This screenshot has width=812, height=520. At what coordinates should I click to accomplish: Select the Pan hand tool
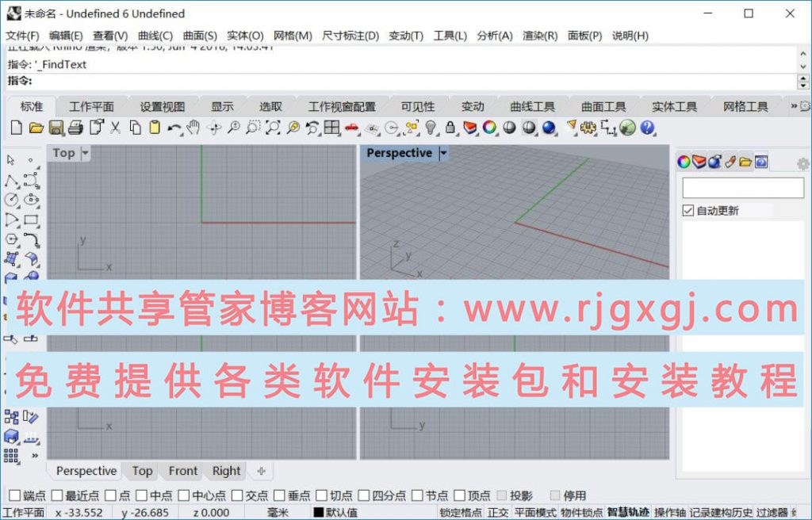193,128
